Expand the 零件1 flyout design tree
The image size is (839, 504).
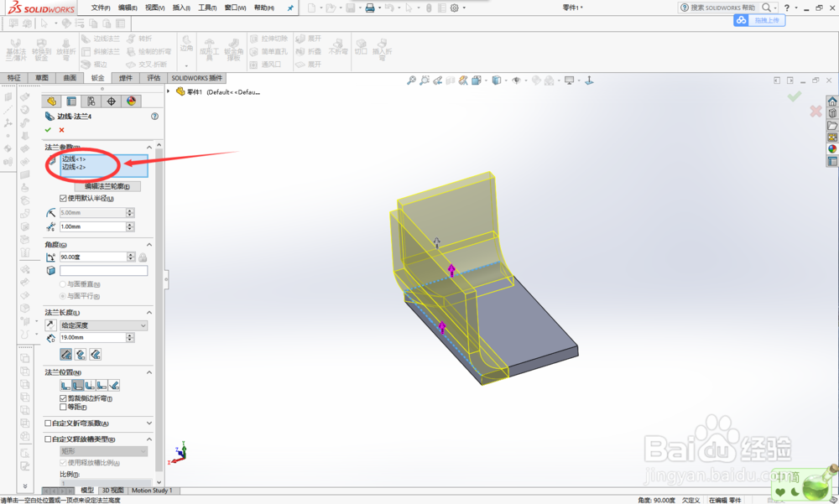point(169,91)
